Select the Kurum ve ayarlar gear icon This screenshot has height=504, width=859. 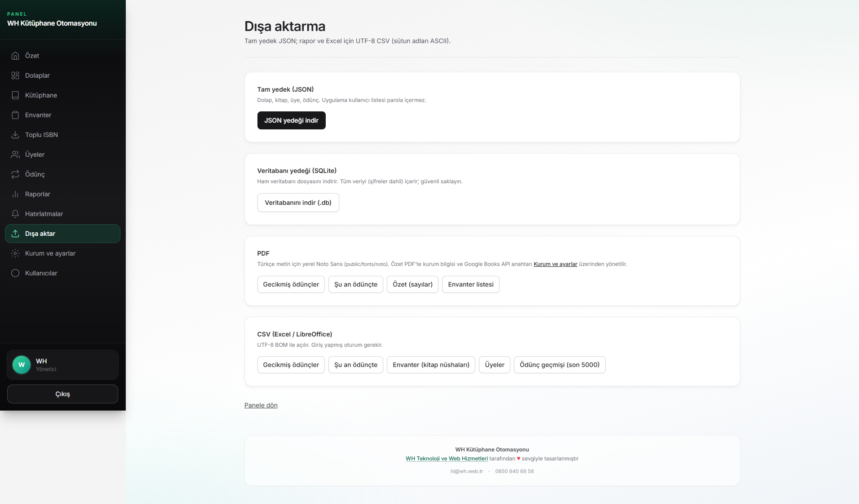[15, 253]
